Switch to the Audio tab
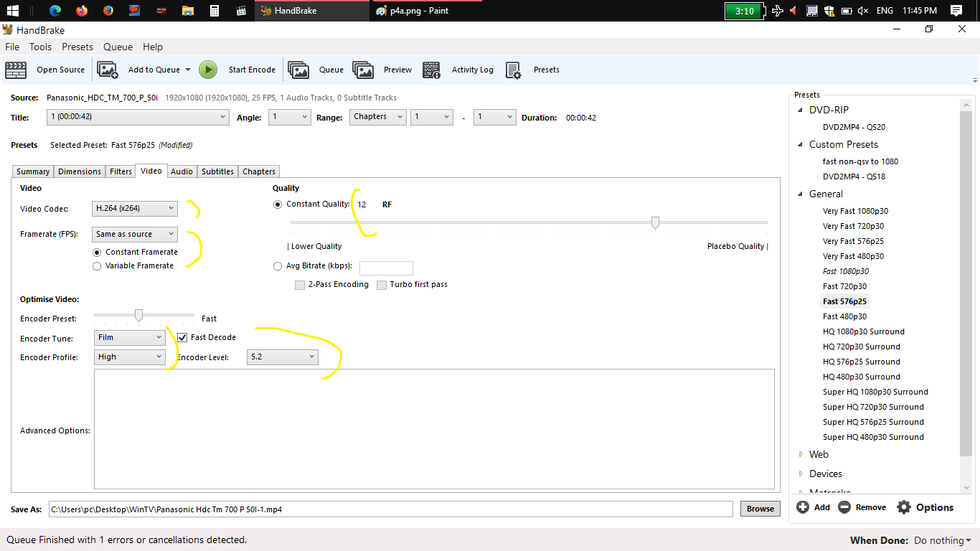Viewport: 980px width, 551px height. pos(182,171)
